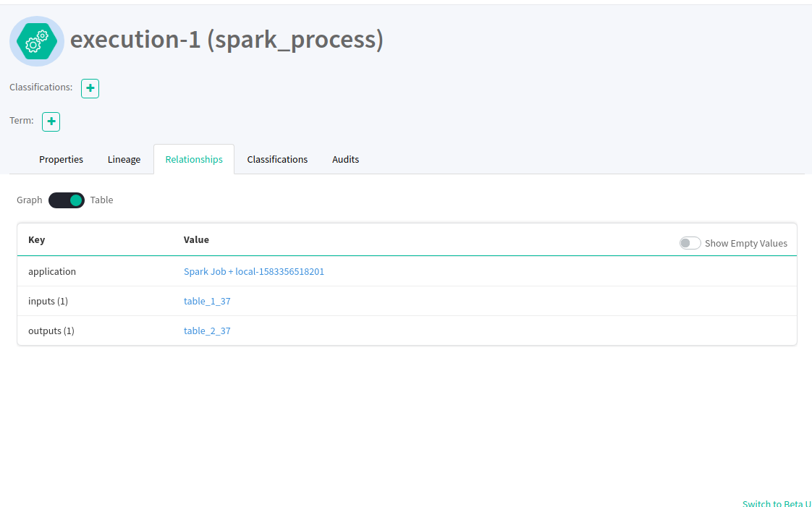812x507 pixels.
Task: Select the inputs (1) row key
Action: tap(48, 301)
